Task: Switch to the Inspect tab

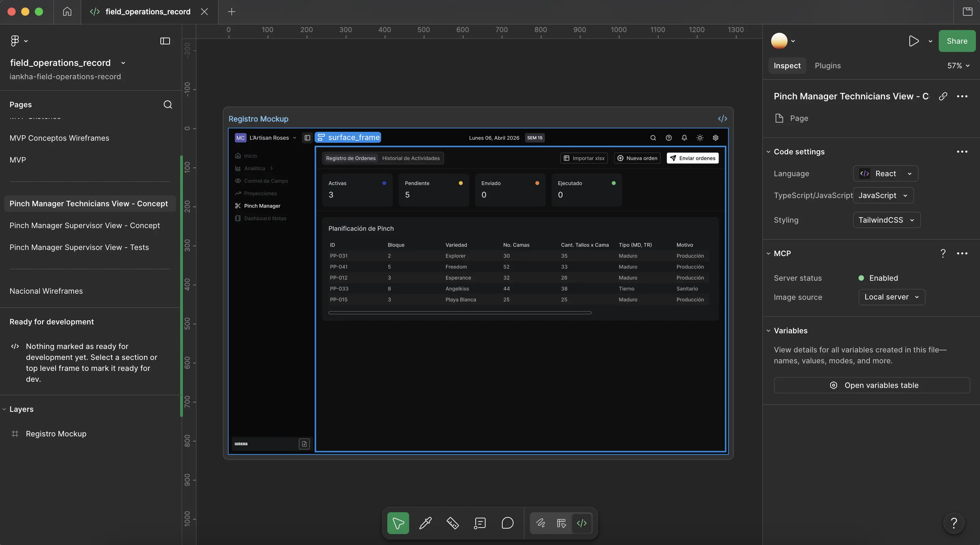Action: pyautogui.click(x=787, y=66)
